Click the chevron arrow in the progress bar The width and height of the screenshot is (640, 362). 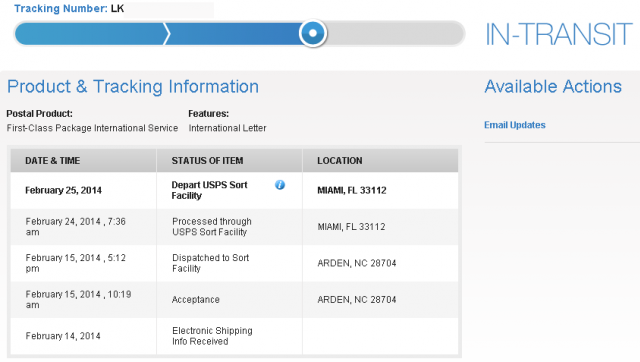coord(166,33)
